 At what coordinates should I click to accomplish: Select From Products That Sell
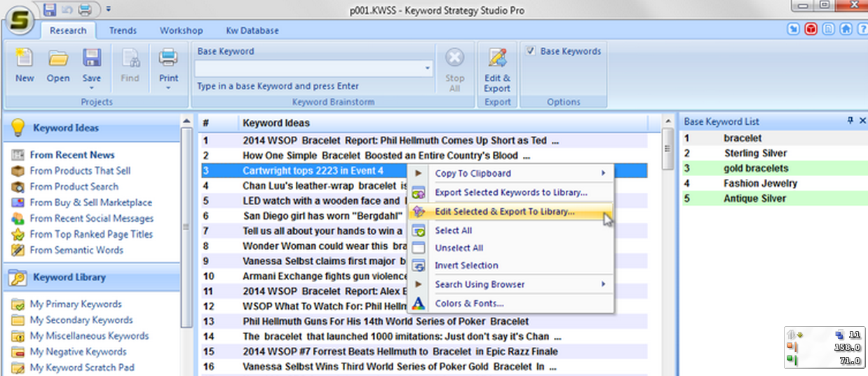(x=80, y=170)
